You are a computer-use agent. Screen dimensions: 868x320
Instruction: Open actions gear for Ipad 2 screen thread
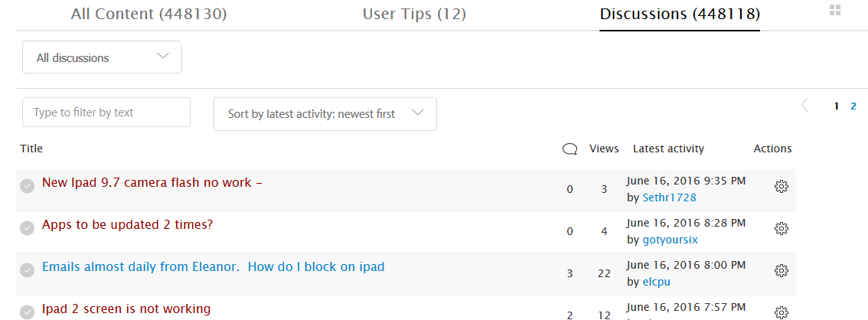click(x=782, y=312)
